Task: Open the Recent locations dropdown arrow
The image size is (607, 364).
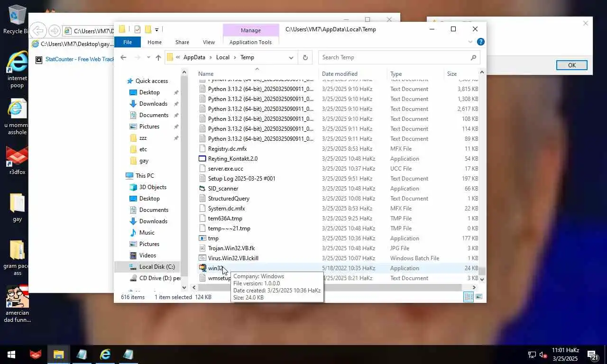Action: coord(148,57)
